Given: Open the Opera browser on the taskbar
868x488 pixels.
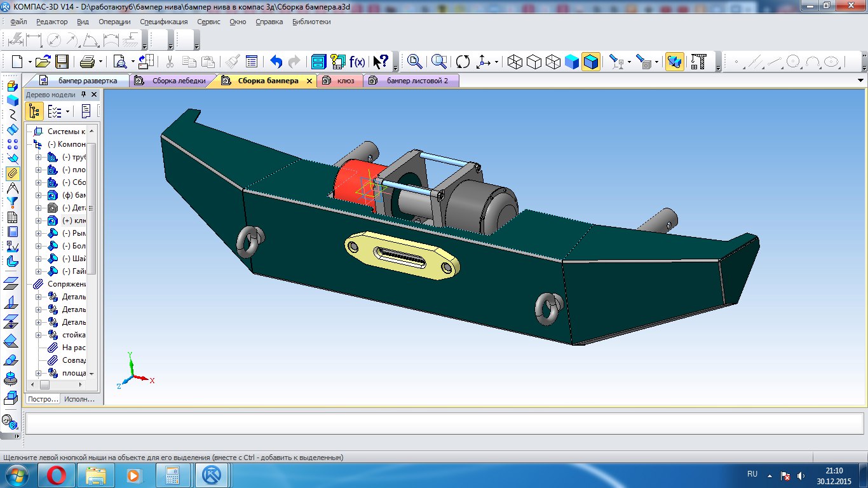Looking at the screenshot, I should pos(56,475).
